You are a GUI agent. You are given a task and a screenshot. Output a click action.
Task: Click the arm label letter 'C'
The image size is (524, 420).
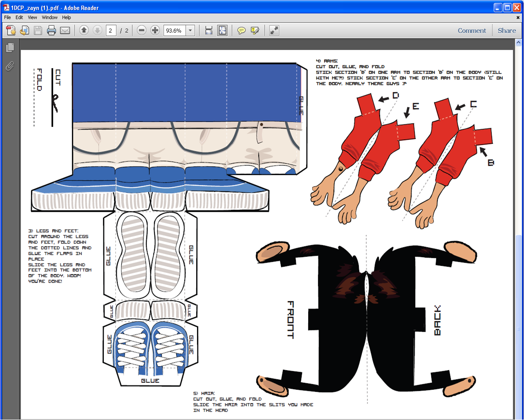473,104
